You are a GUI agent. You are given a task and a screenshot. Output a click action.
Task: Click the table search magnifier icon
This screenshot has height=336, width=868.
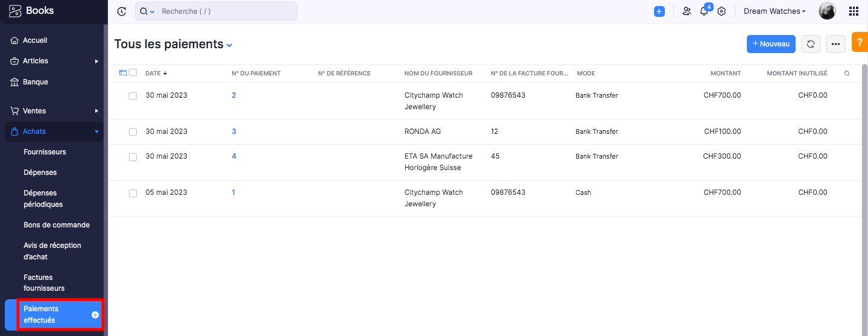click(x=847, y=74)
